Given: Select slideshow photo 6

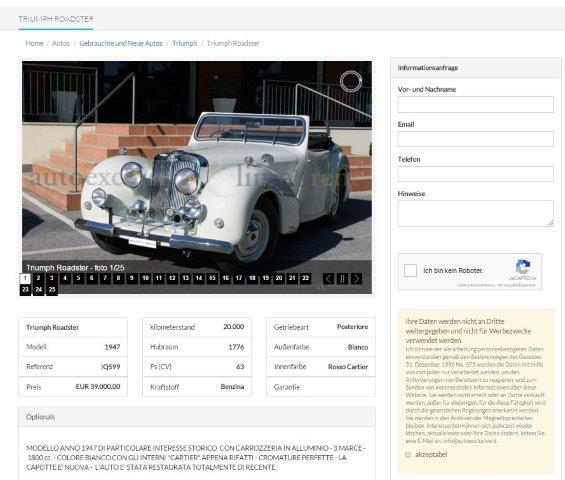Looking at the screenshot, I should 92,278.
